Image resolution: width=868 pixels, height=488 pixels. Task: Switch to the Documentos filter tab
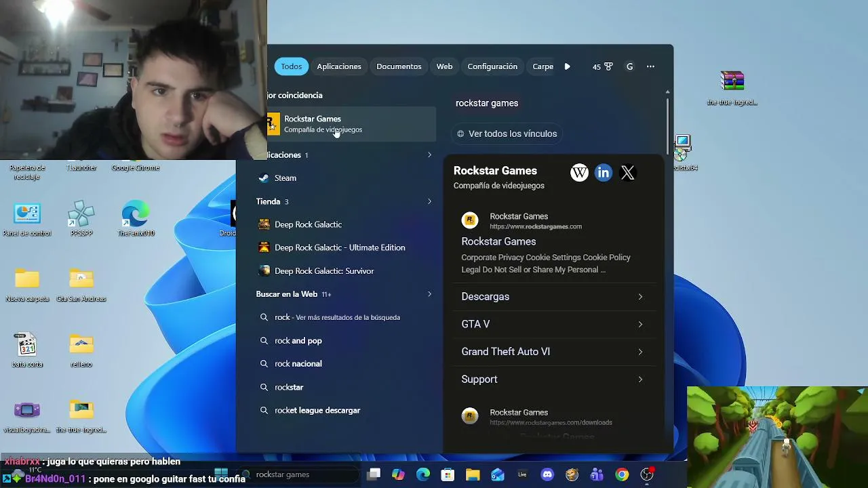pos(399,66)
